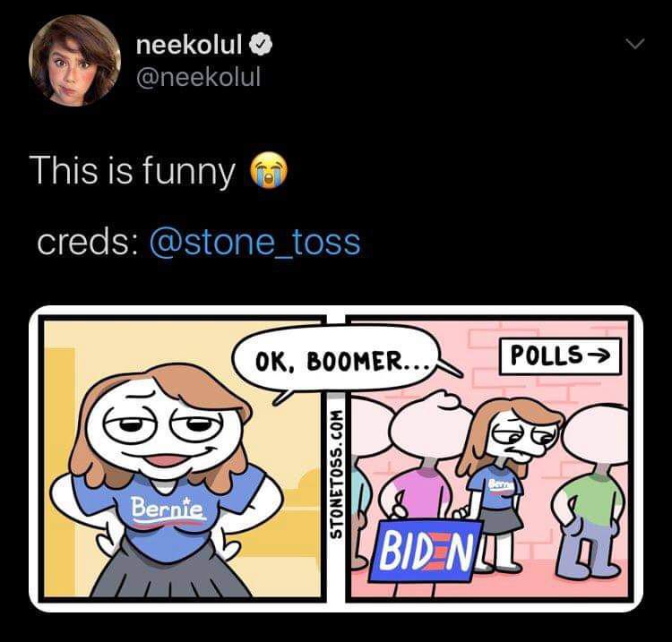Click the Bernie logo on the shirt
The width and height of the screenshot is (672, 642).
point(168,511)
